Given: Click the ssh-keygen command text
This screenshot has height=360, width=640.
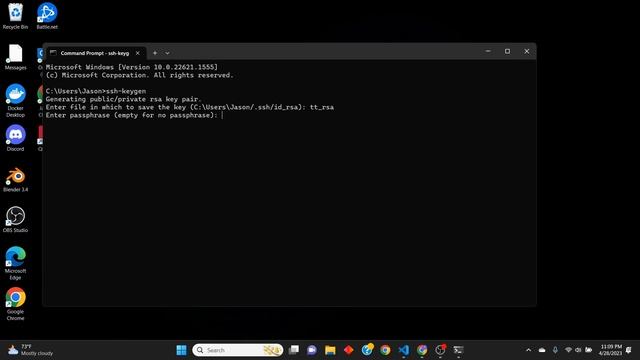Looking at the screenshot, I should click(x=126, y=91).
